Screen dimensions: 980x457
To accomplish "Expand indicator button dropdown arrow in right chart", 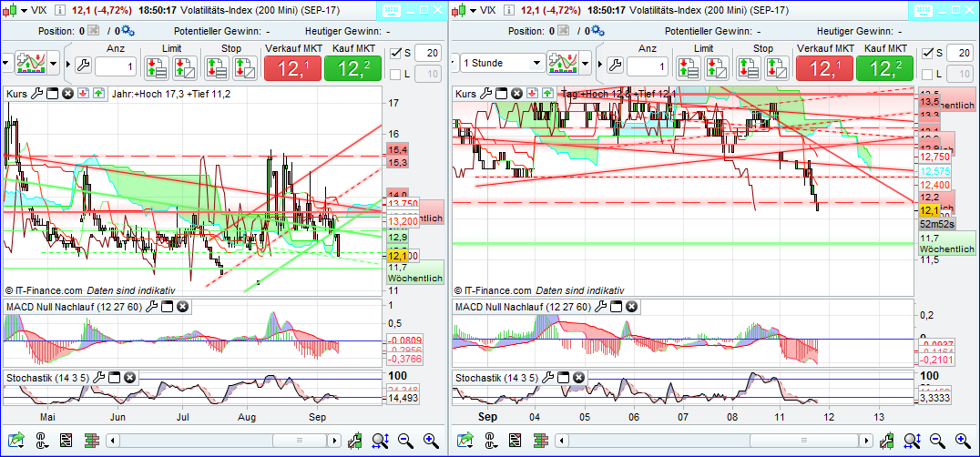I will click(585, 63).
